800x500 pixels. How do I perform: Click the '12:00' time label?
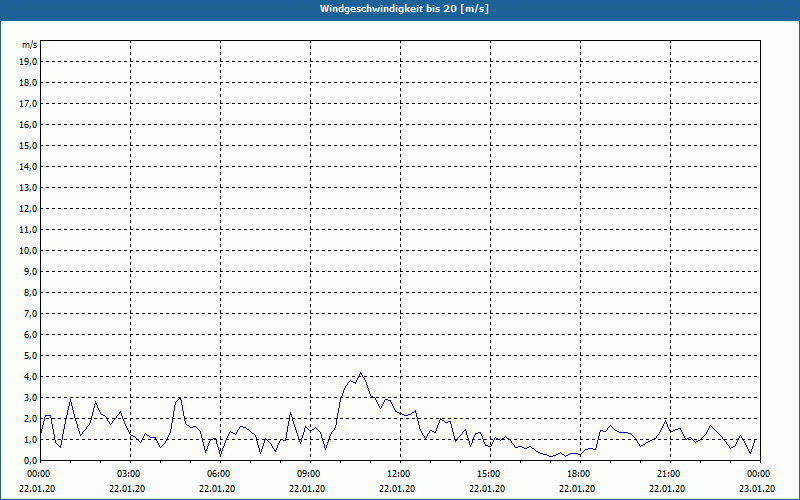(x=401, y=474)
